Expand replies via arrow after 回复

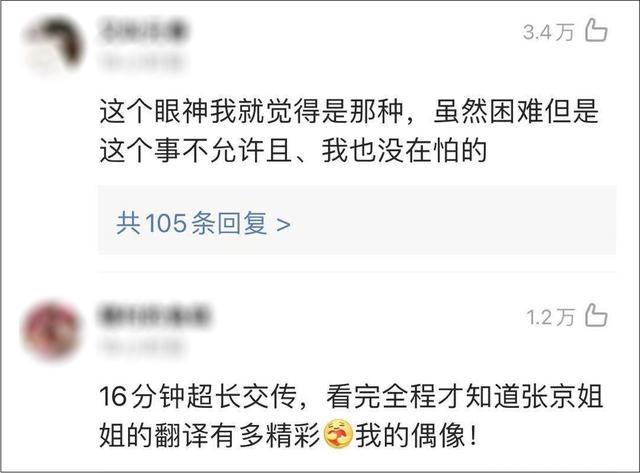tap(283, 224)
